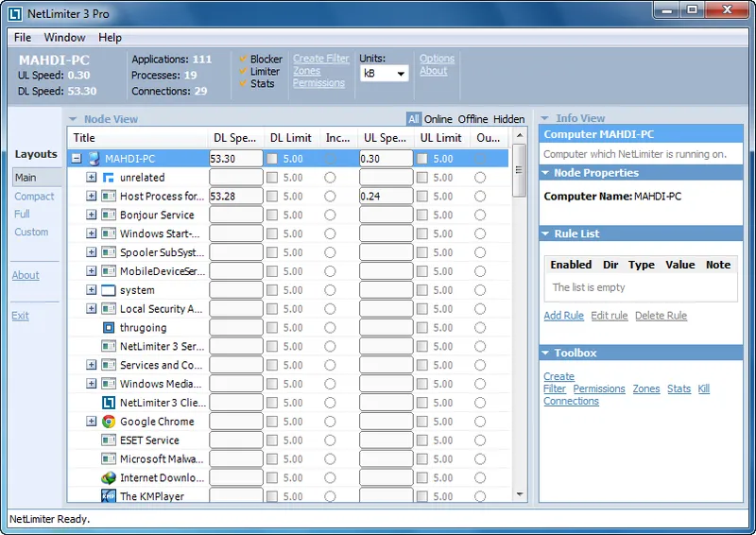Switch to the Offline filter tab
Viewport: 756px width, 535px height.
[472, 119]
